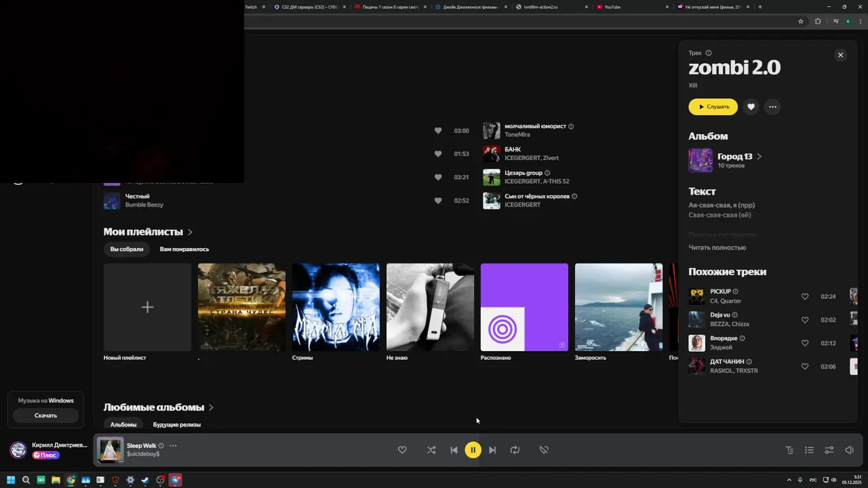Open Steam from the taskbar
Screen dimensions: 868x488
tap(145, 480)
